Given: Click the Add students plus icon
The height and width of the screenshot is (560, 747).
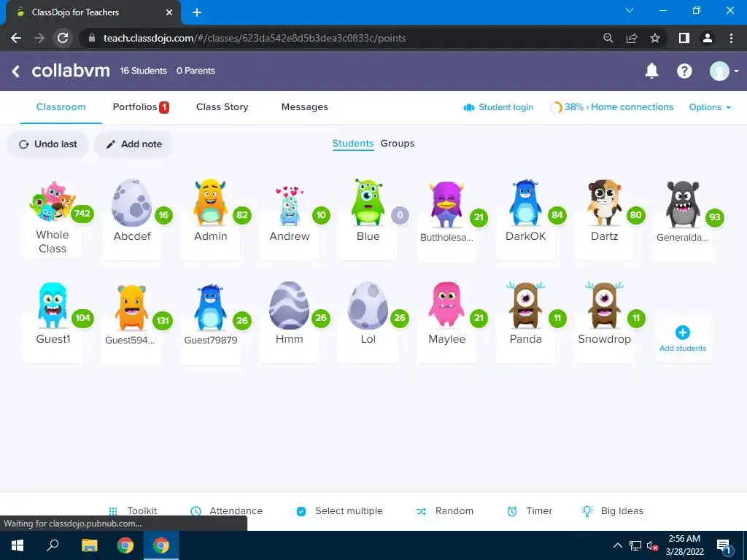Looking at the screenshot, I should pyautogui.click(x=682, y=332).
